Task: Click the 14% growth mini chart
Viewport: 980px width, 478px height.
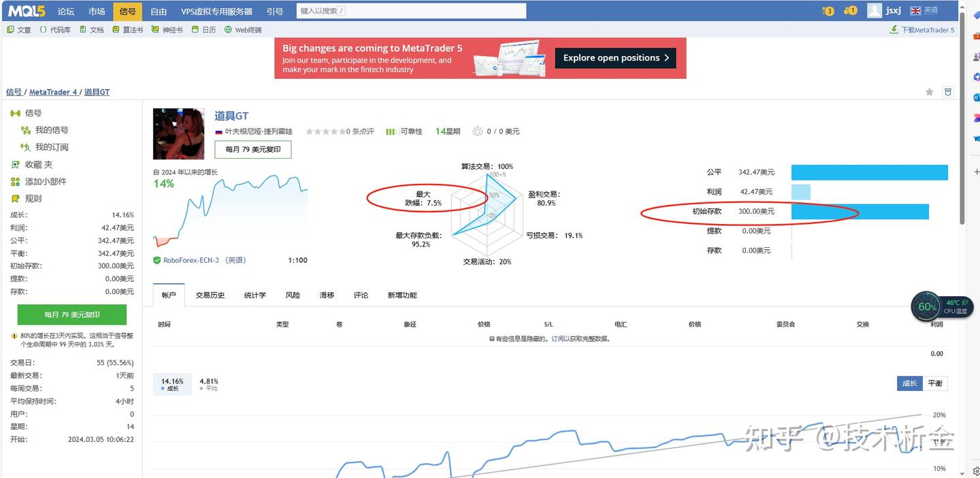Action: tap(231, 211)
